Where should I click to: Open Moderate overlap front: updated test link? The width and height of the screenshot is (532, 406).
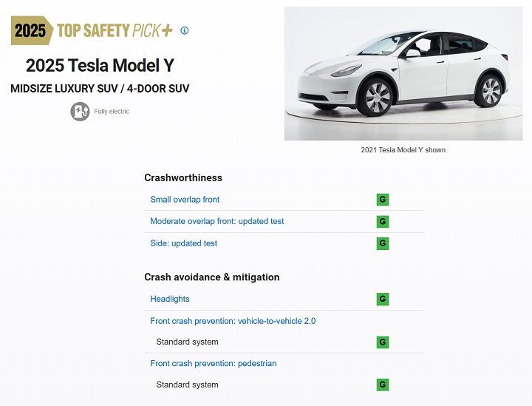tap(217, 221)
